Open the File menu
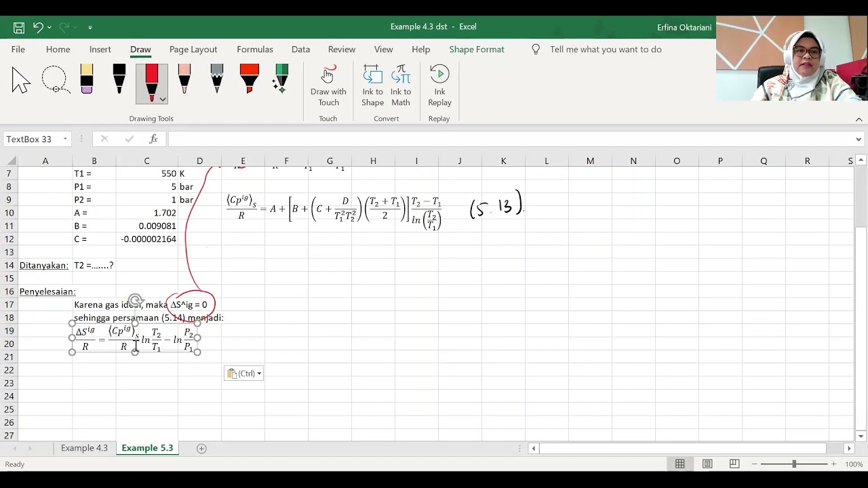The image size is (868, 488). (x=18, y=49)
